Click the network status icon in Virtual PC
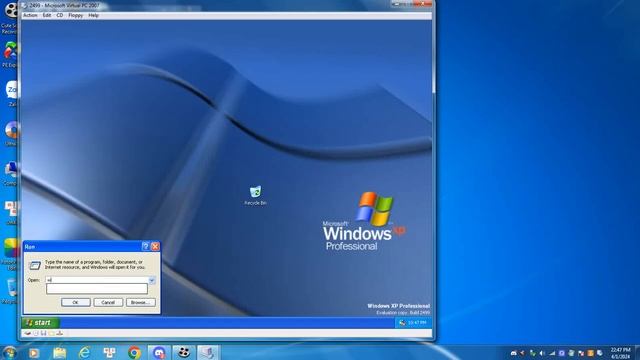 pyautogui.click(x=60, y=333)
